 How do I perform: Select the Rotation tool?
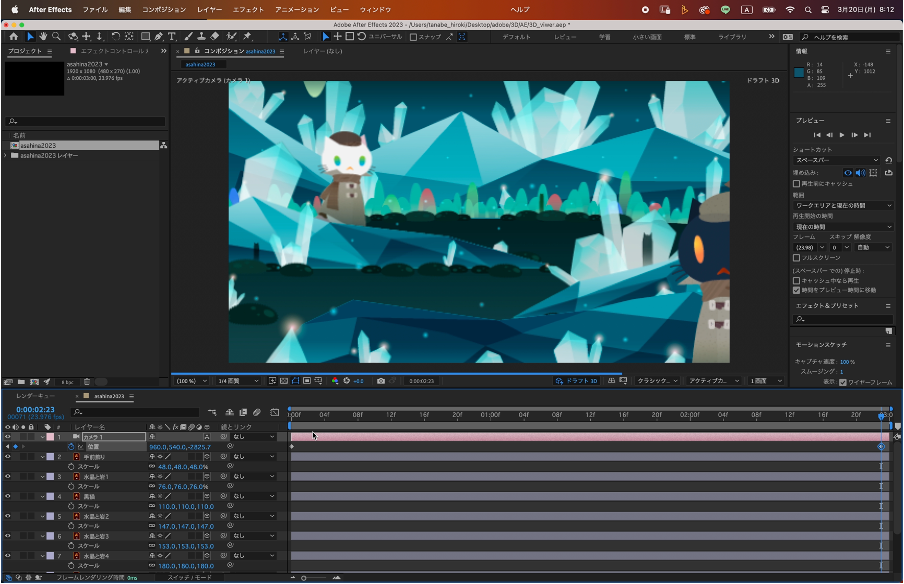(x=115, y=36)
